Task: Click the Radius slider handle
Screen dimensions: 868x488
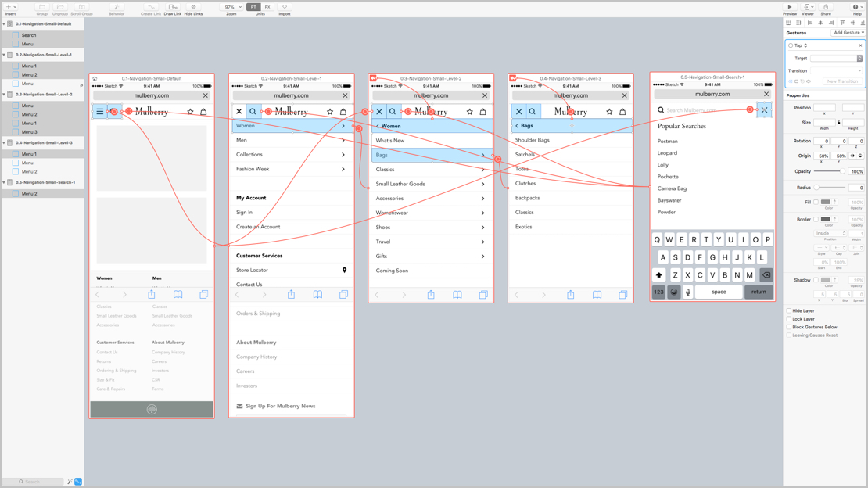Action: click(x=816, y=188)
